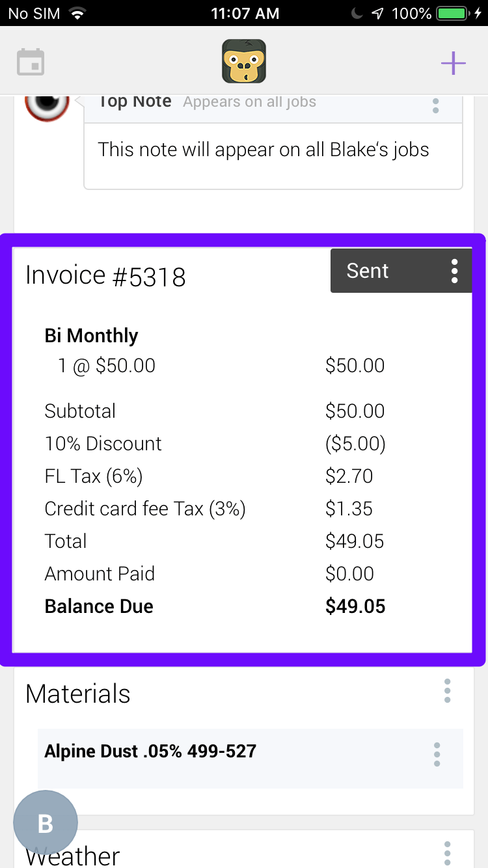Open the Top Note three-dot menu
The image size is (488, 868).
click(436, 105)
